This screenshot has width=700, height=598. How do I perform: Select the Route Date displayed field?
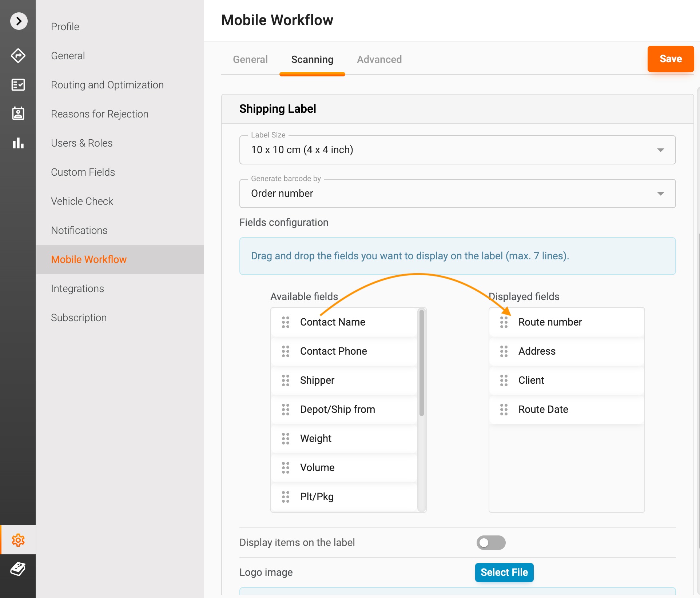543,410
